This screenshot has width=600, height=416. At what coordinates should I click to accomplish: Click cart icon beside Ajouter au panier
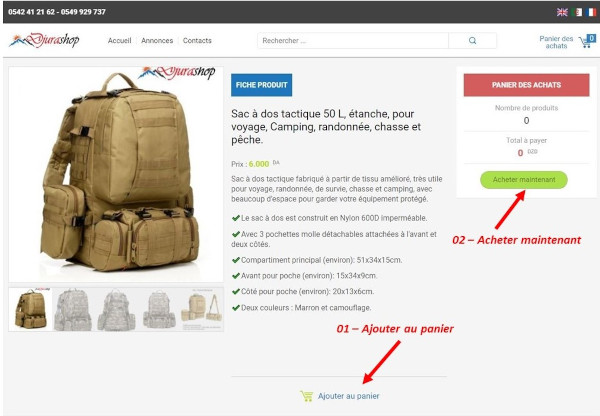307,396
